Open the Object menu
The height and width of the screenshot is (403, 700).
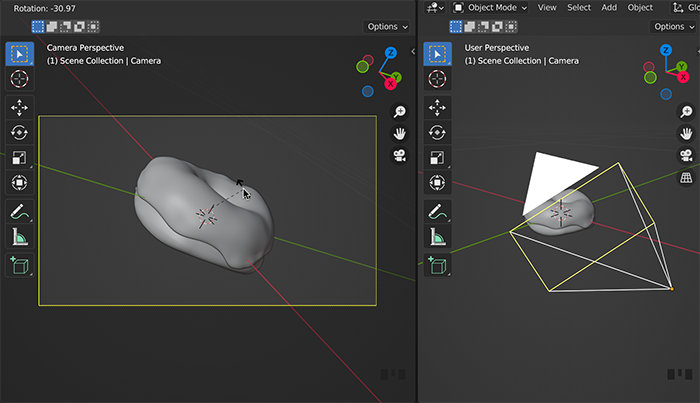point(640,8)
